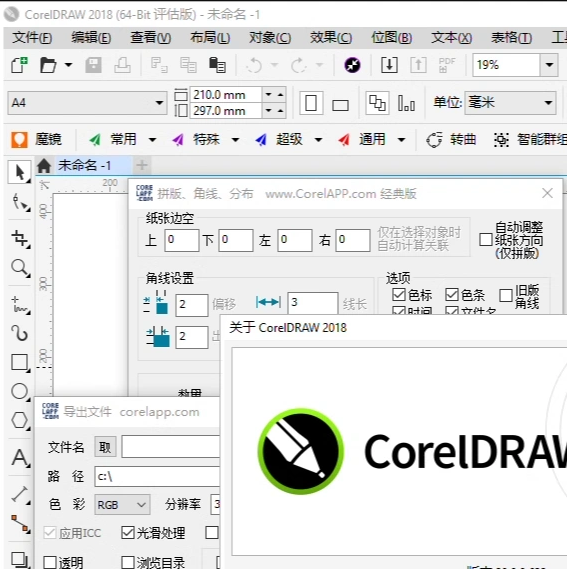
Task: Click the page width 210.0 mm field
Action: (226, 95)
